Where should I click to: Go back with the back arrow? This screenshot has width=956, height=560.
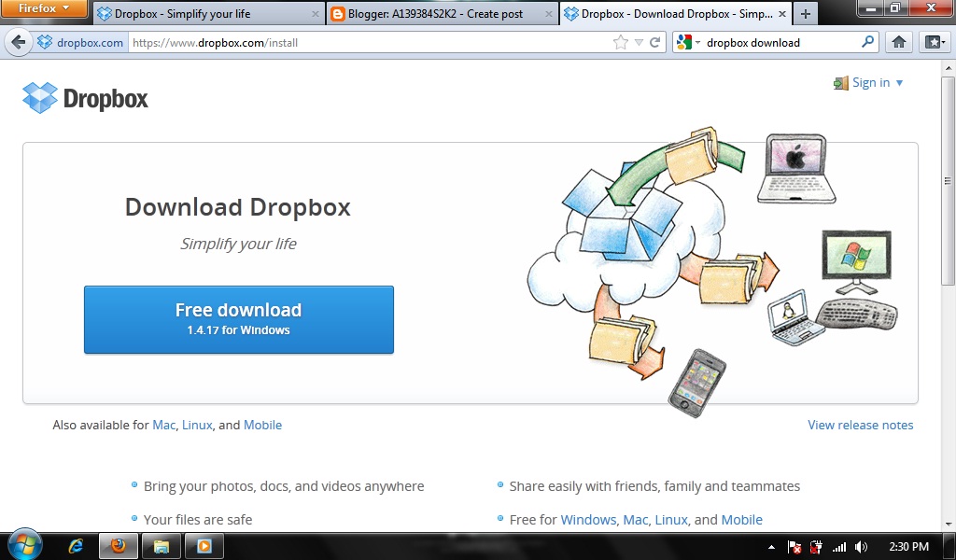(x=19, y=42)
